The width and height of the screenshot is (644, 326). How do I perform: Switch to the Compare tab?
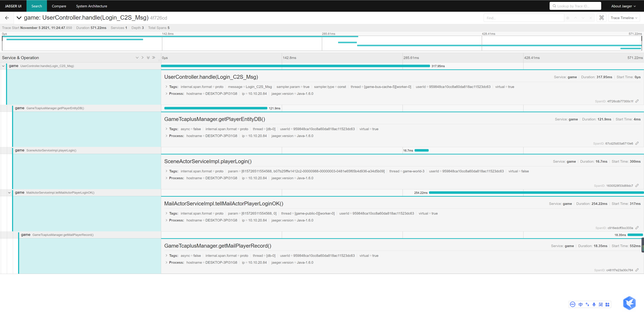click(x=59, y=6)
